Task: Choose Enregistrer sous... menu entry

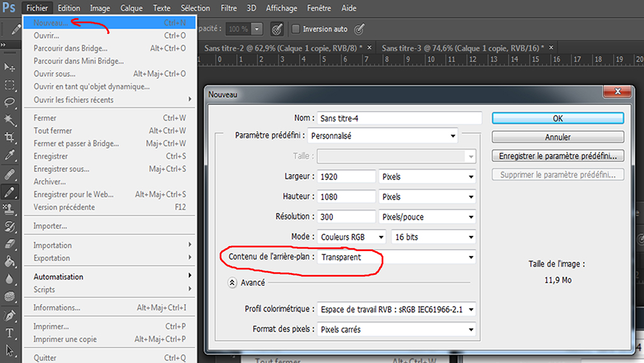Action: [x=109, y=169]
